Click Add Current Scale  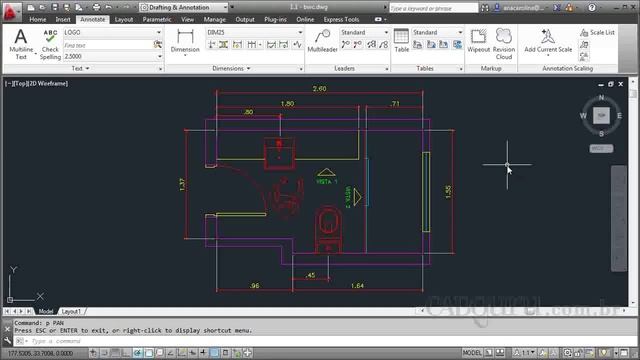(548, 41)
